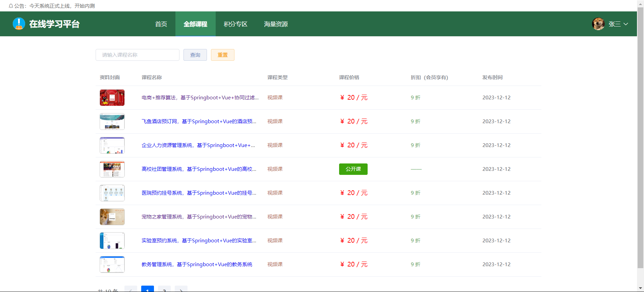Open the 电商+推荐算法 course link
Viewport: 644px width, 292px height.
[x=200, y=98]
